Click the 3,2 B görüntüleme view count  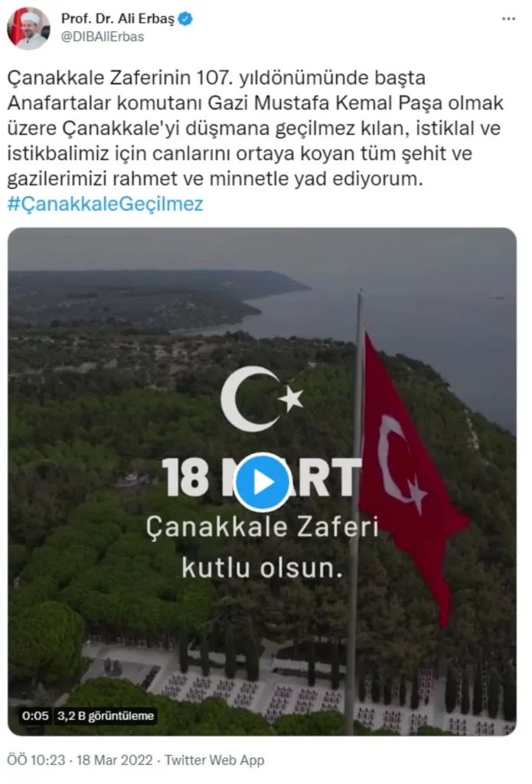105,716
